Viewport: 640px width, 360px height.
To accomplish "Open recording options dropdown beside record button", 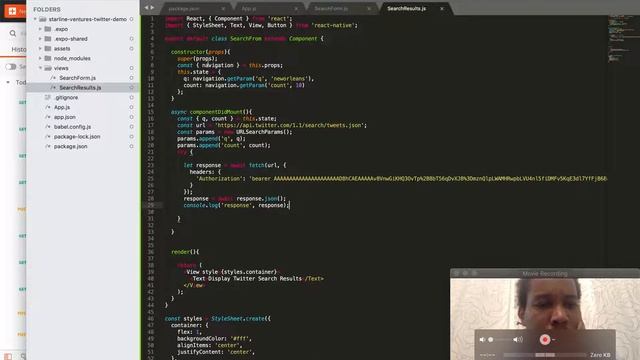I will (553, 340).
